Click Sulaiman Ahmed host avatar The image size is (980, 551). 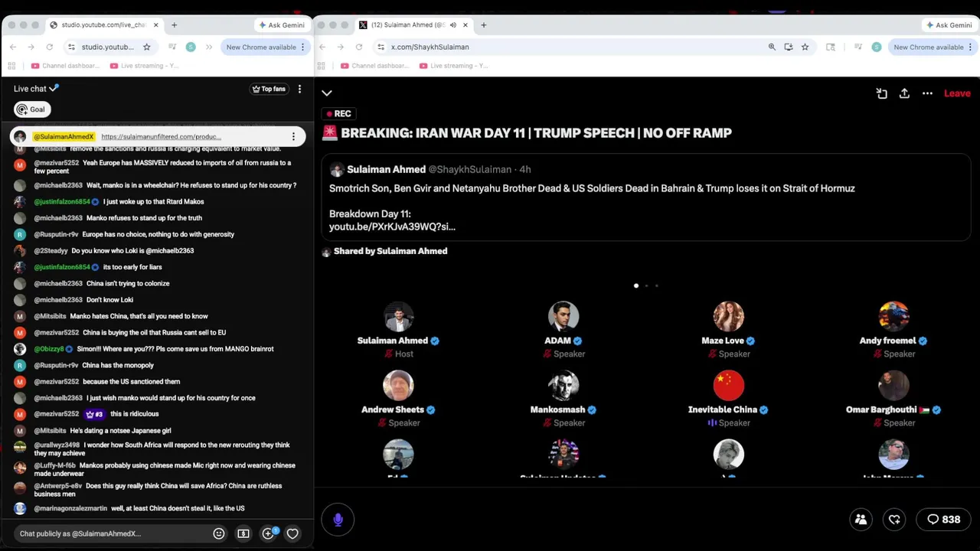[398, 316]
